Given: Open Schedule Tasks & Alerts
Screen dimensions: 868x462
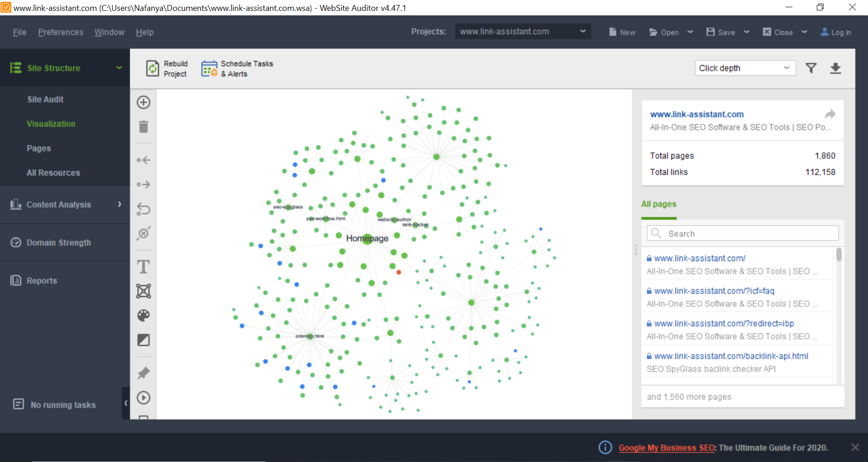Looking at the screenshot, I should (x=237, y=69).
